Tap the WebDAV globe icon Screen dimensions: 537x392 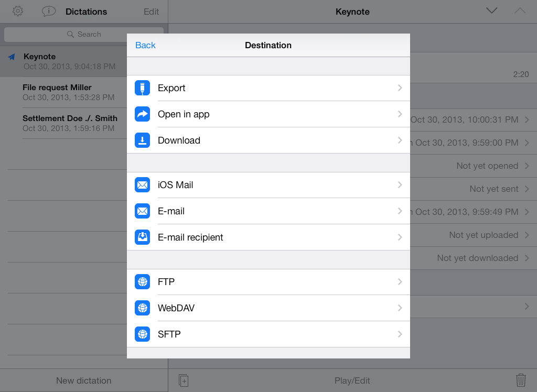pos(142,308)
